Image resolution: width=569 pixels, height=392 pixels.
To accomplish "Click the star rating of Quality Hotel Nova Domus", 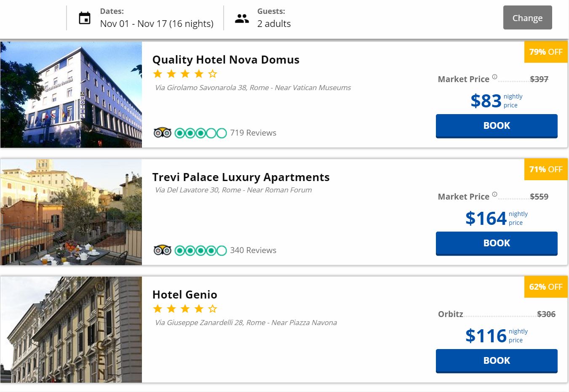I will click(185, 74).
